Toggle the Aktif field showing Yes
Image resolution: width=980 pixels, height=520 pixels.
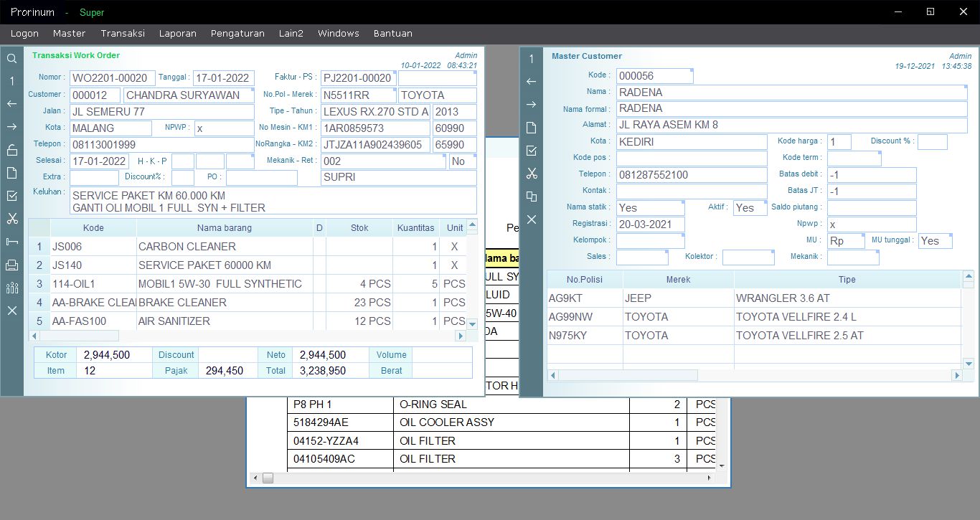[750, 208]
